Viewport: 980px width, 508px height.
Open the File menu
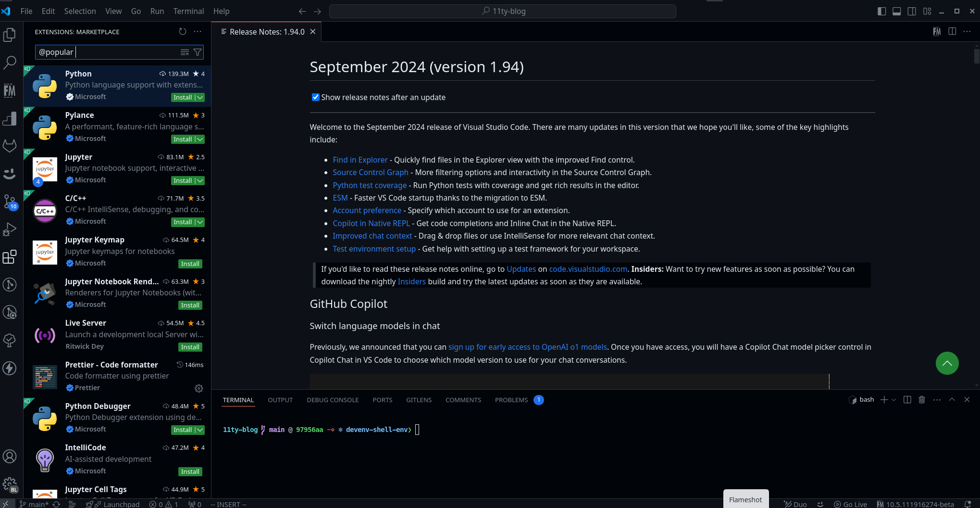click(26, 11)
